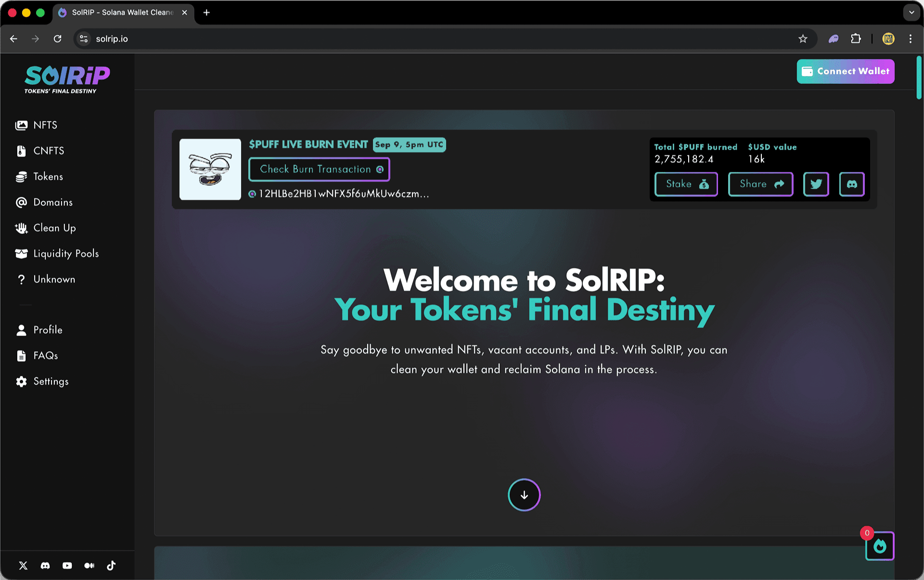Screen dimensions: 924x580
Task: View site information icon in address bar
Action: click(84, 39)
